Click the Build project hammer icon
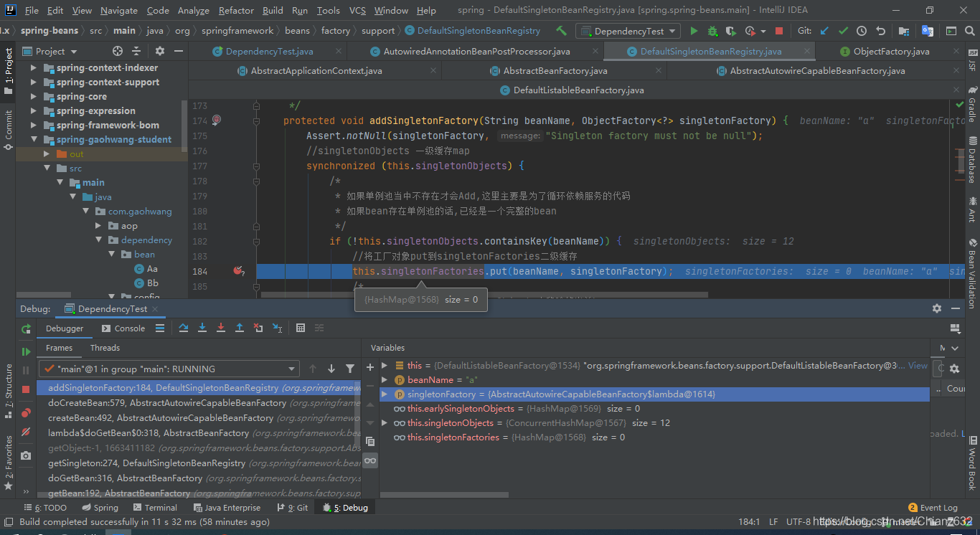Image resolution: width=980 pixels, height=535 pixels. click(561, 31)
